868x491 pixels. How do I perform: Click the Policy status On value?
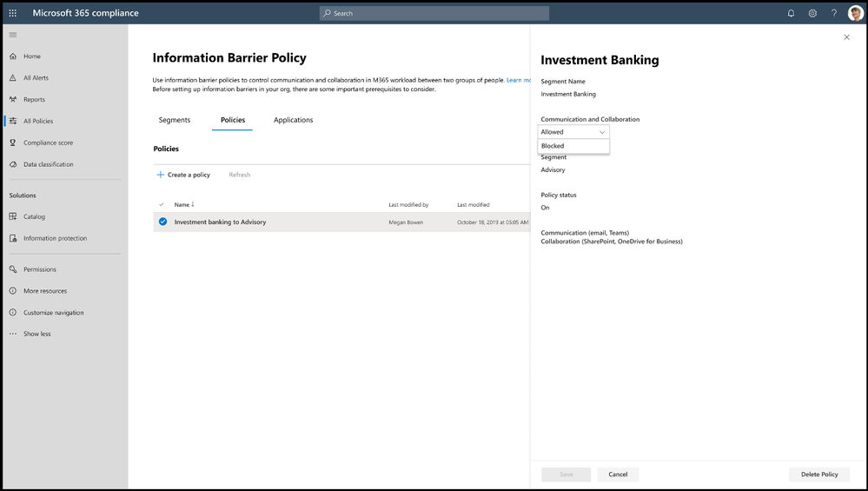(x=546, y=208)
